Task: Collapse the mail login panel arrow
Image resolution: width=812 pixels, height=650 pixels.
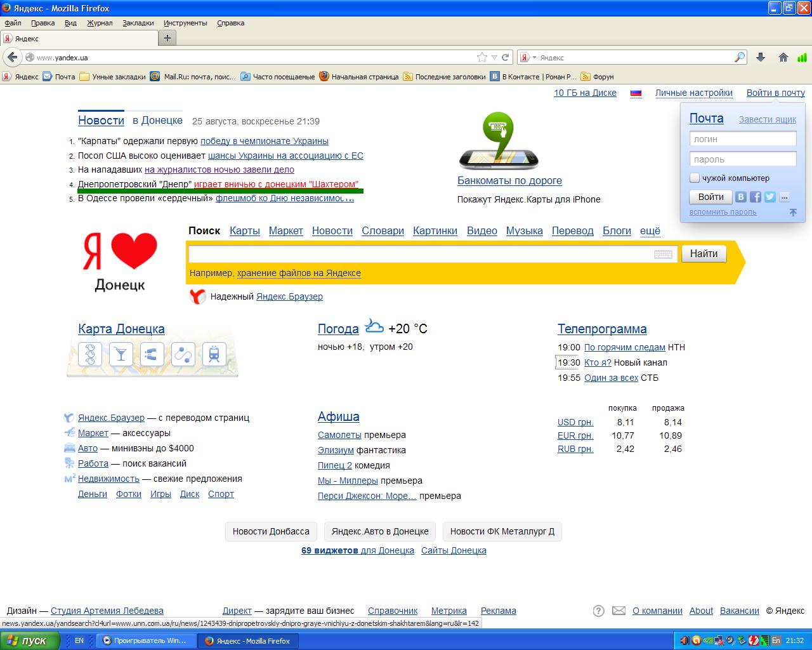Action: (x=793, y=213)
